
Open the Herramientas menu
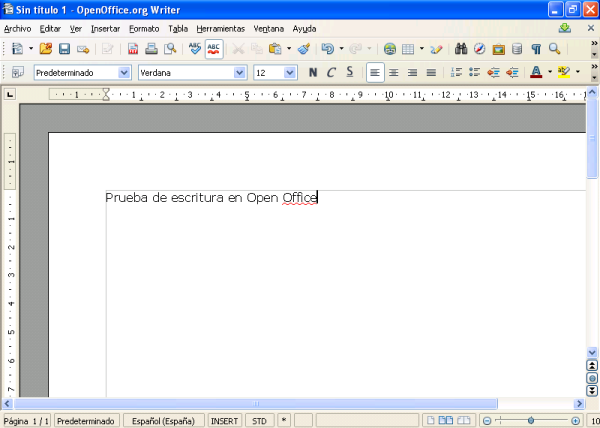(220, 29)
